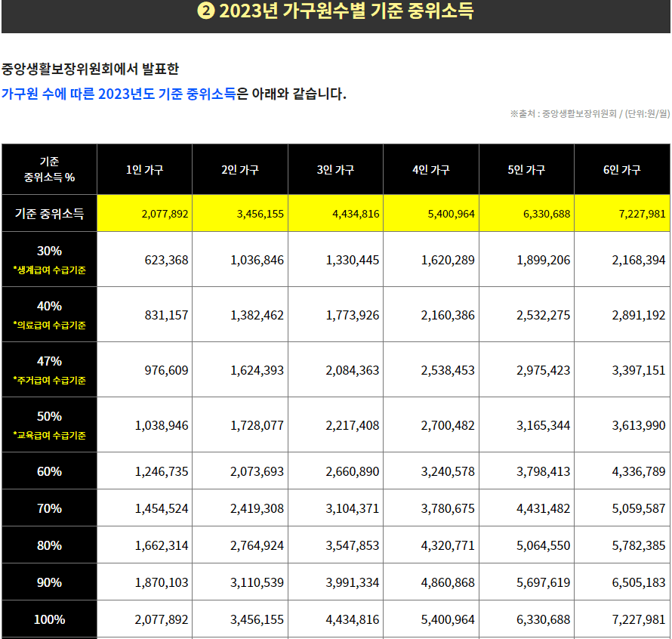The width and height of the screenshot is (672, 639).
Task: Click the value 1,036,846
Action: tap(257, 260)
